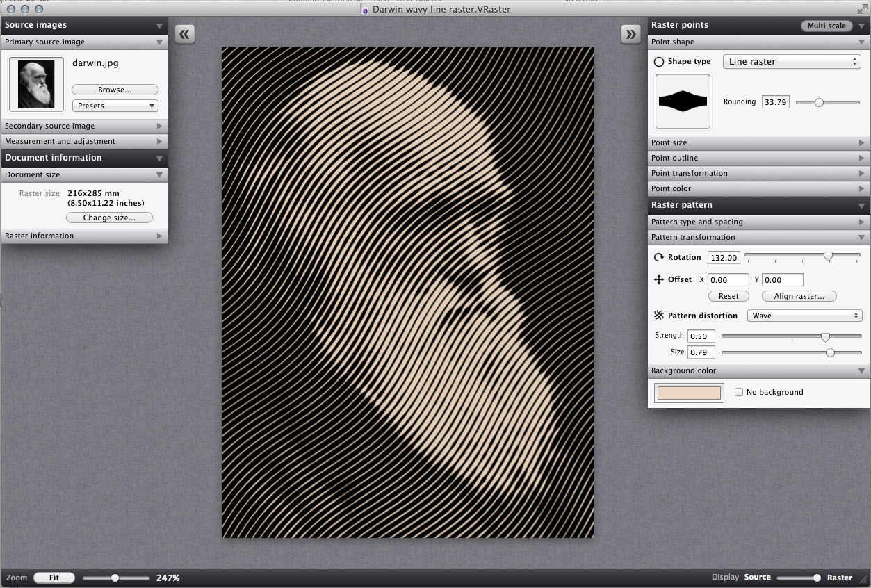Click the Pattern distortion swirl icon
The image size is (871, 588).
point(658,316)
